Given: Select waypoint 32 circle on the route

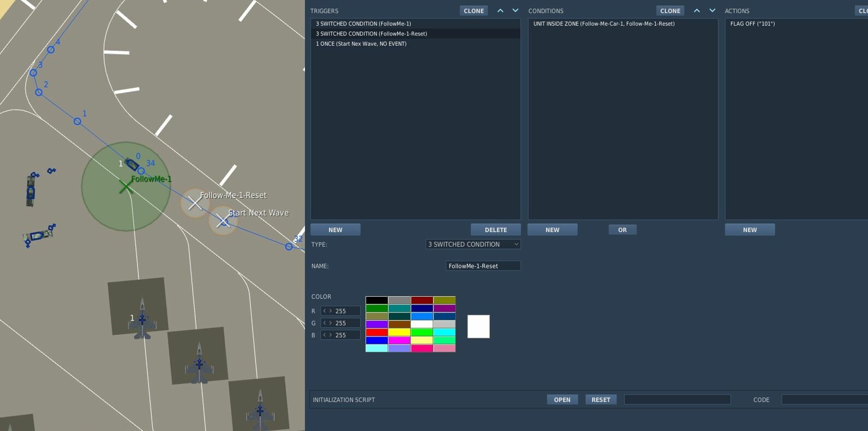Looking at the screenshot, I should [x=289, y=247].
